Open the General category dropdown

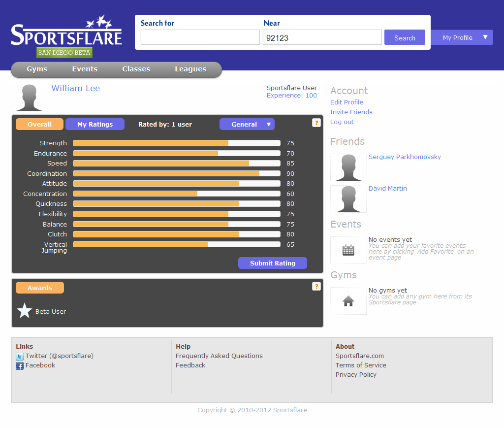tap(247, 124)
